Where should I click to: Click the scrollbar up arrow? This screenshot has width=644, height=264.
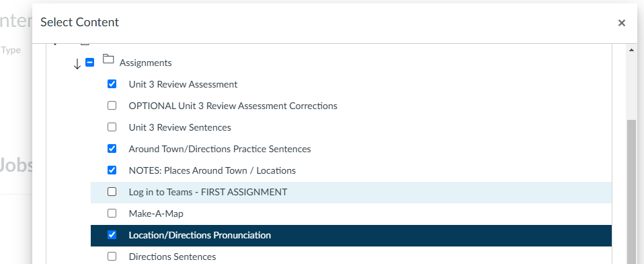click(x=631, y=50)
